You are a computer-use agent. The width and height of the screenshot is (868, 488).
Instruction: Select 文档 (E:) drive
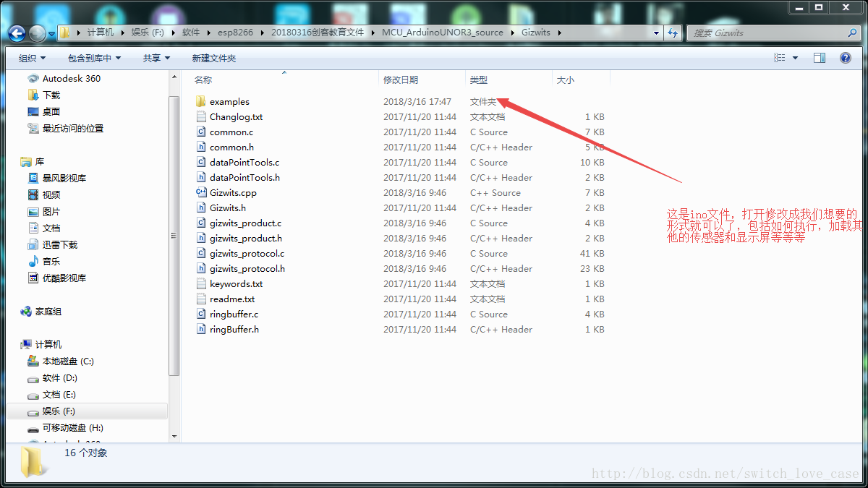[x=51, y=394]
